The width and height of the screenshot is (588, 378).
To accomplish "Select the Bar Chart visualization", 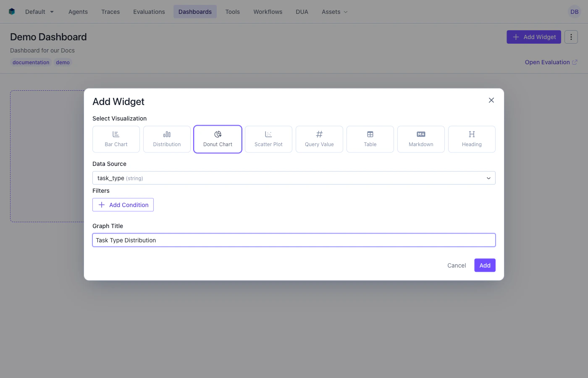I will [116, 139].
